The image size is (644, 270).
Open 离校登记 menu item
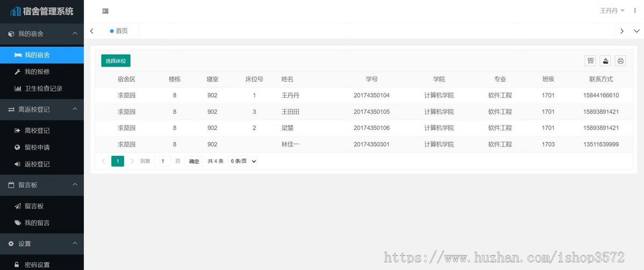[x=42, y=130]
